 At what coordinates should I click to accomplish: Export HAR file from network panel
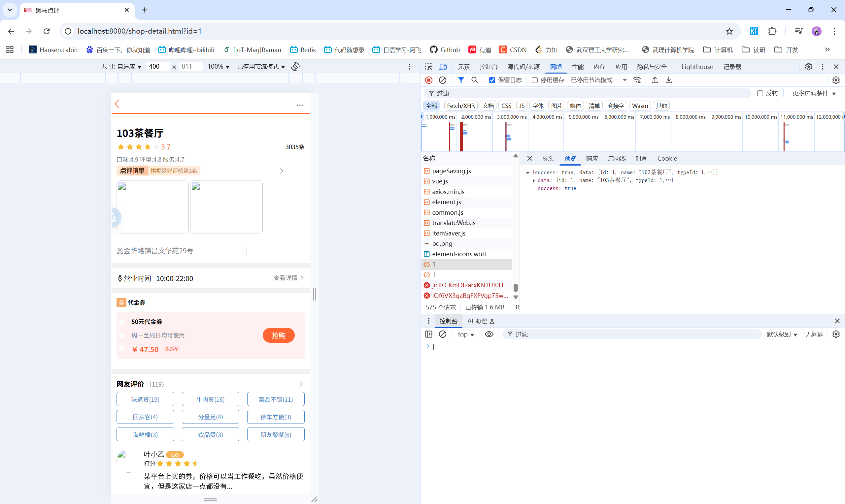click(x=668, y=80)
